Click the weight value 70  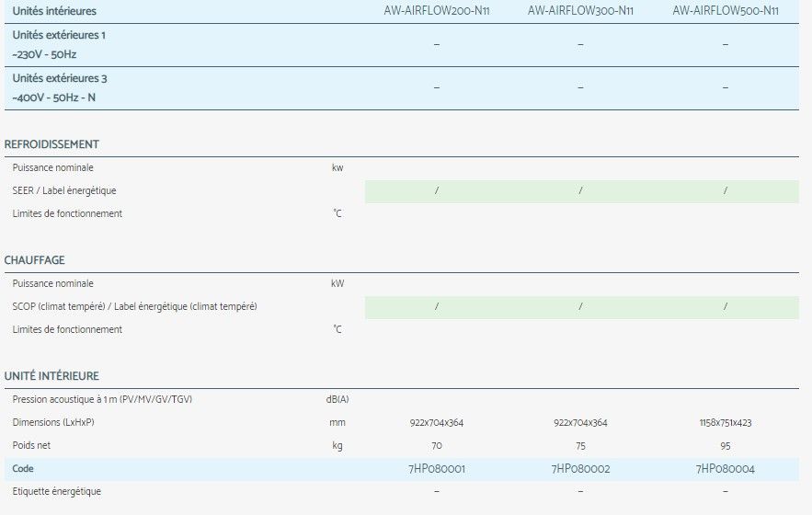pyautogui.click(x=437, y=446)
